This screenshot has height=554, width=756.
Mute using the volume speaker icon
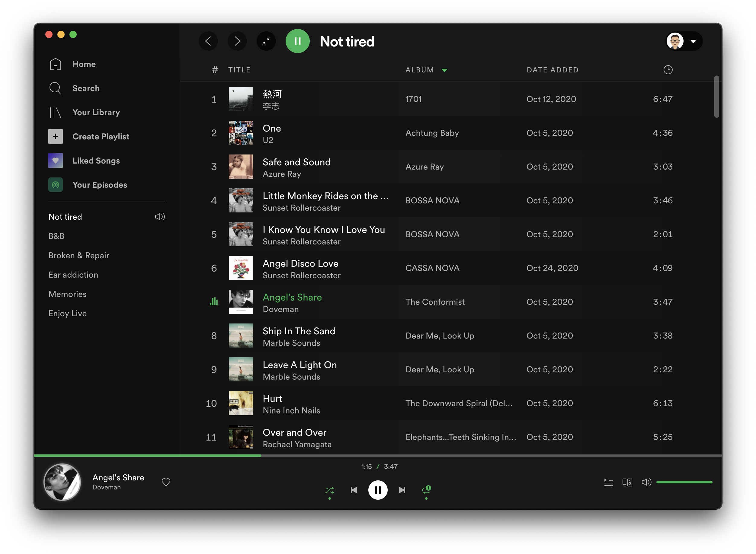tap(646, 482)
